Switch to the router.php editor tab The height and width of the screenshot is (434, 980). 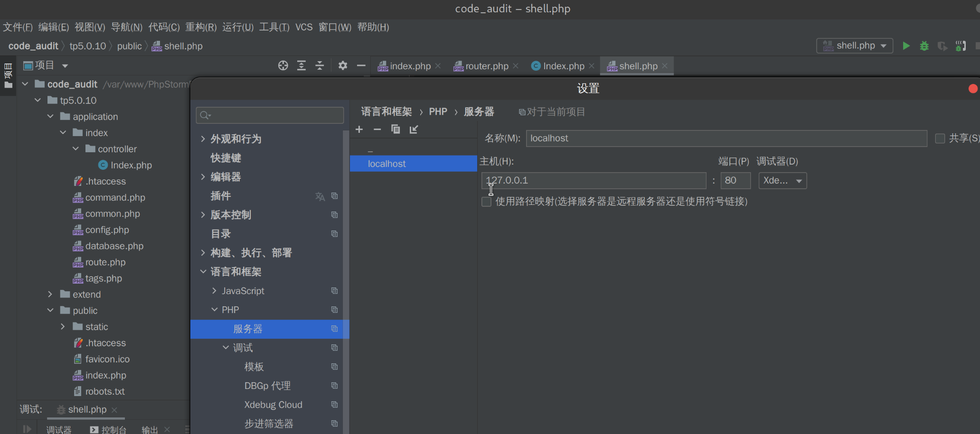tap(486, 66)
